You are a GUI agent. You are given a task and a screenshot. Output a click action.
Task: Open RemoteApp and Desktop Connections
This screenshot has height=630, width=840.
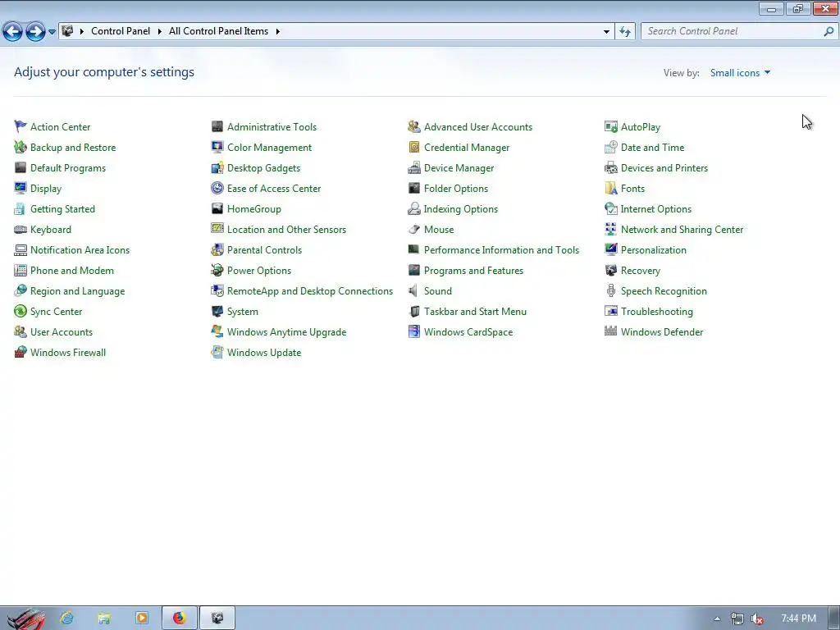point(310,291)
